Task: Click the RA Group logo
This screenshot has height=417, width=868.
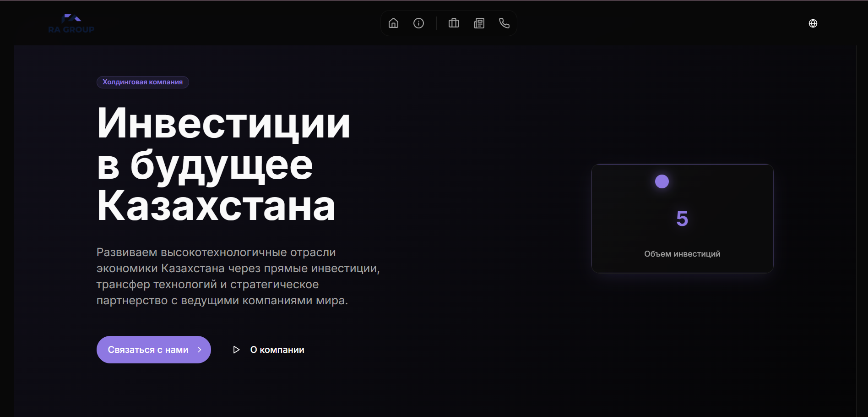Action: click(71, 24)
